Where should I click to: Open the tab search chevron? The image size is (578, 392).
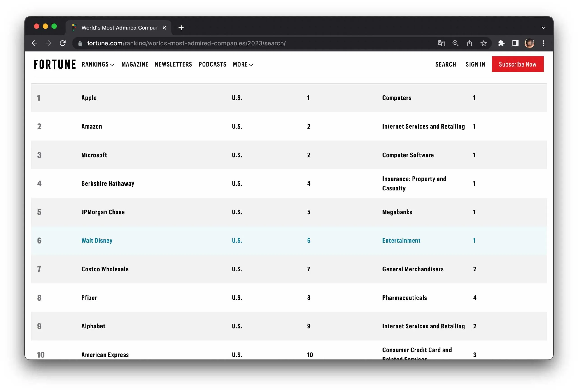coord(543,28)
